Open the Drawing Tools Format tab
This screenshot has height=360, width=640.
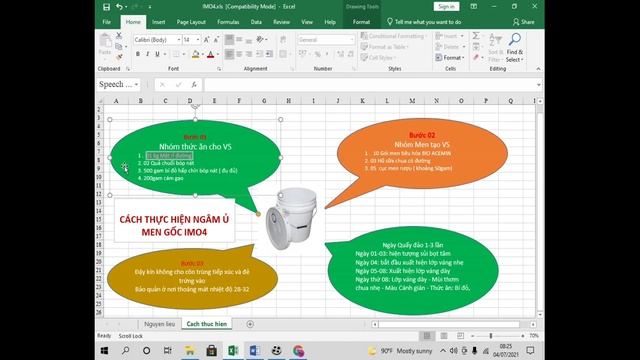pos(361,22)
